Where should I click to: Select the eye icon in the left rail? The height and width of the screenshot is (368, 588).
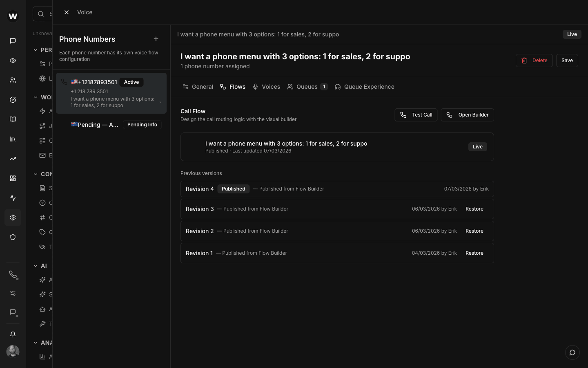coord(13,60)
